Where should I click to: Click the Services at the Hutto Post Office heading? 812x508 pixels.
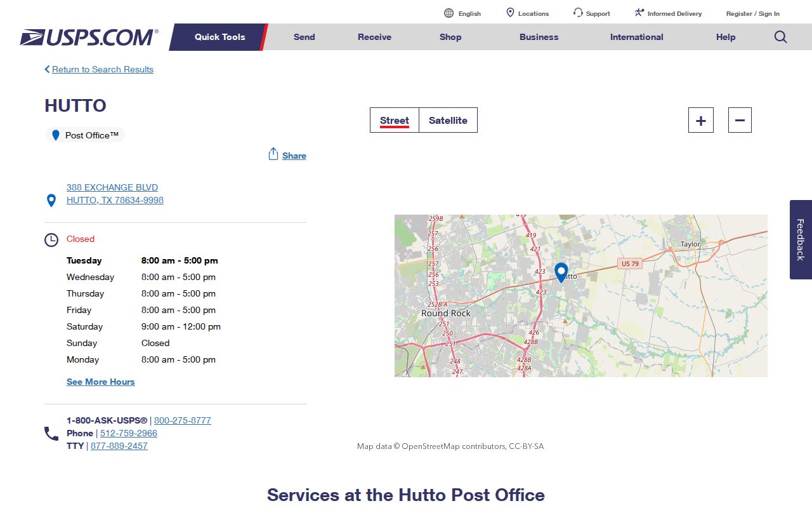coord(406,495)
